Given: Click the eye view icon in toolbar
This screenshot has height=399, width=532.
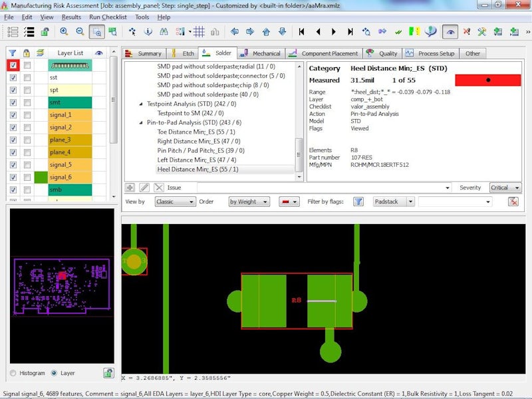Looking at the screenshot, I should (450, 31).
